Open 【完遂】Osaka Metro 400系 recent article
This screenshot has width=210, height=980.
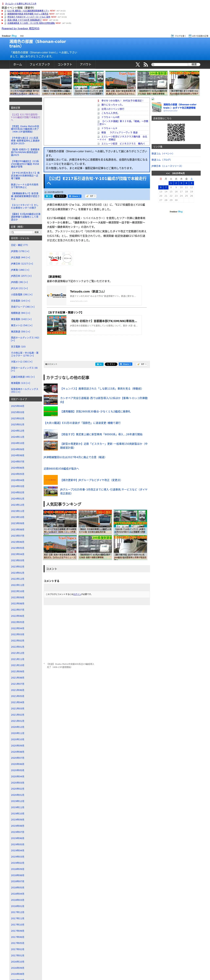pyautogui.click(x=25, y=129)
